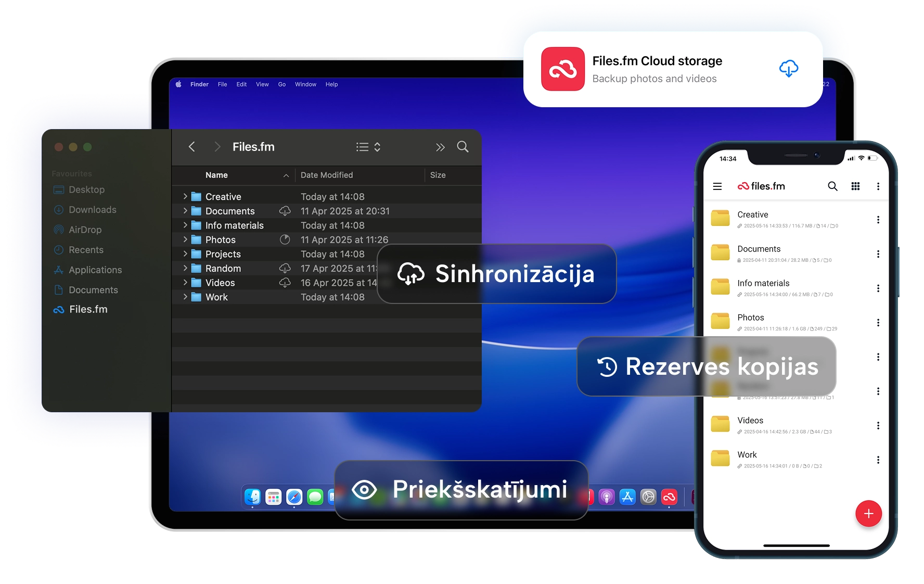Open options for Documents folder on phone
The width and height of the screenshot is (924, 584).
pos(878,254)
